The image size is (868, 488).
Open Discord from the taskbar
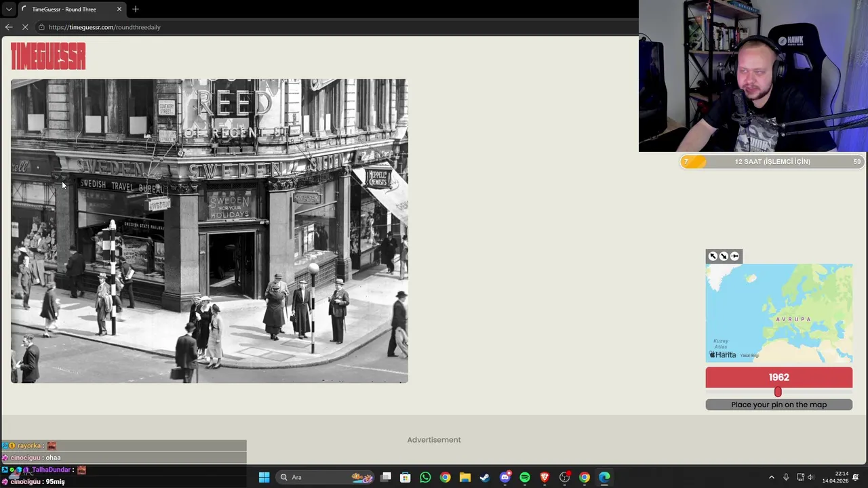505,477
